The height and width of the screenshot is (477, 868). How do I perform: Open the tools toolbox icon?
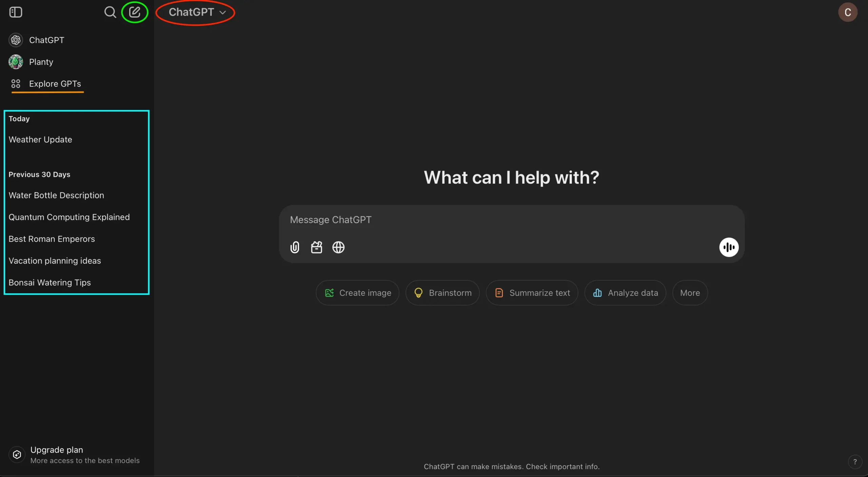[x=316, y=247]
